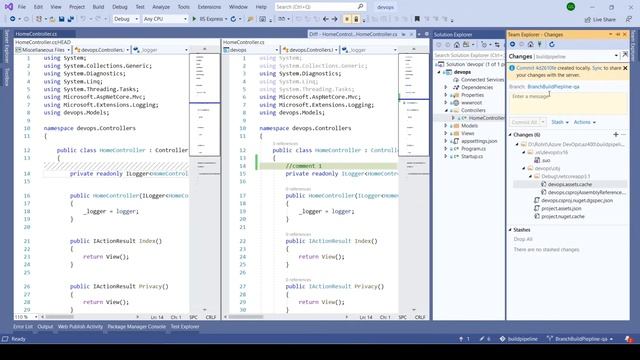Click the user account avatar icon
Screen dimensions: 640x360
(571, 7)
